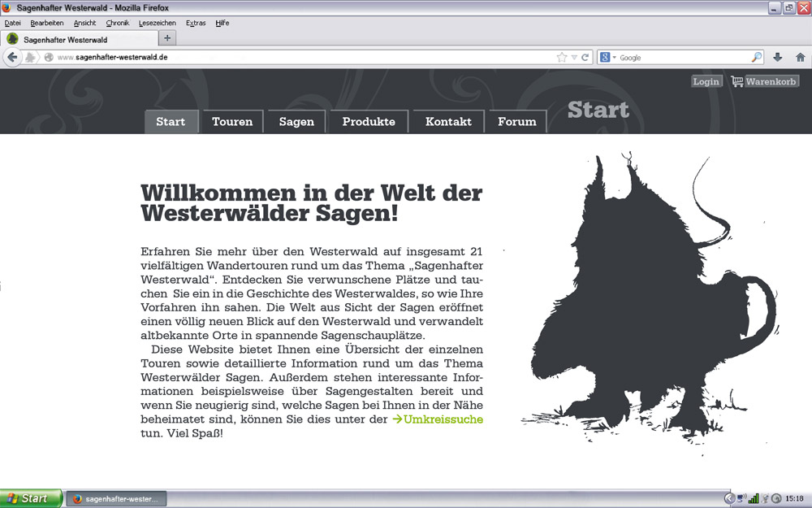Open the URL history dropdown arrow
This screenshot has width=812, height=508.
coord(574,58)
